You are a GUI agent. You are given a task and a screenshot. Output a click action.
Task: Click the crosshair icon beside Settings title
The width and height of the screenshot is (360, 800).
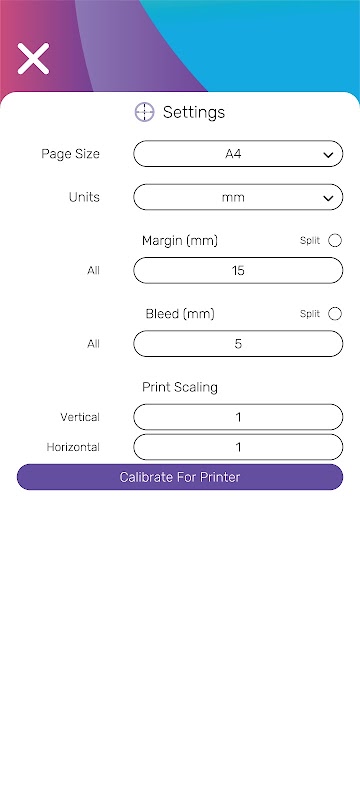click(x=144, y=112)
